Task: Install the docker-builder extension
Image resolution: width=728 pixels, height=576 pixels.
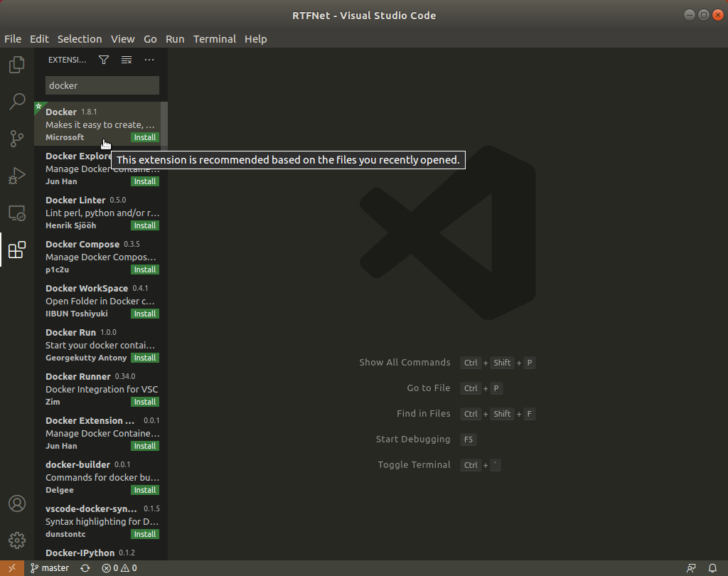Action: pos(145,491)
